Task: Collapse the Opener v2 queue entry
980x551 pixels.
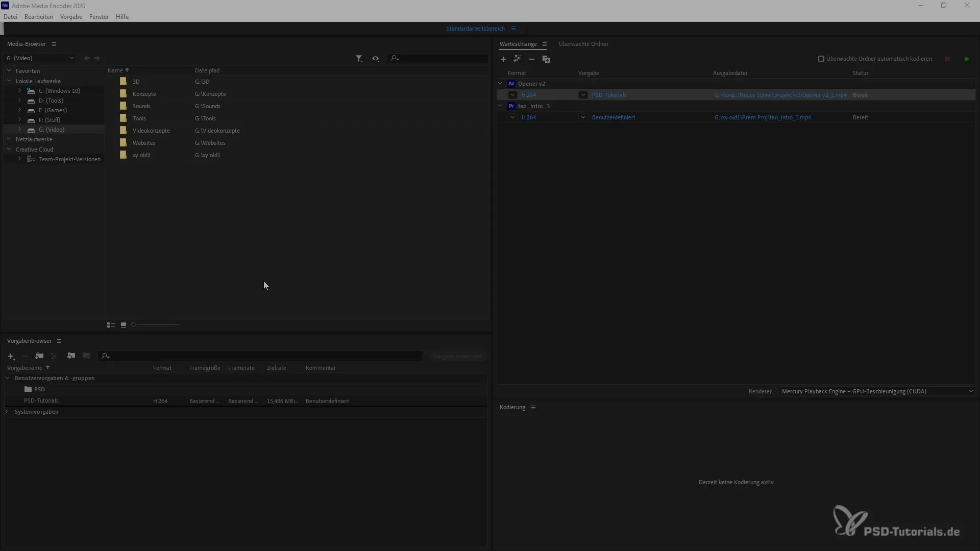Action: point(500,84)
